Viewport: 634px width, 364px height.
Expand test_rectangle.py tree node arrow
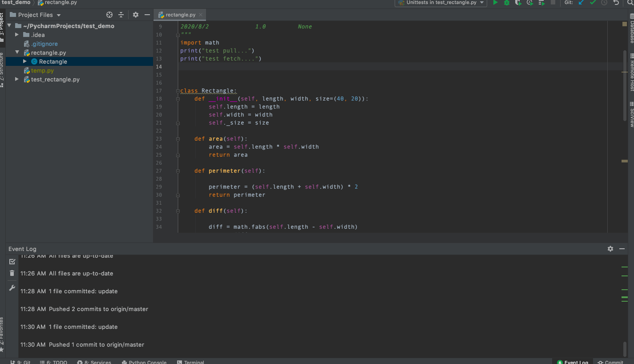(17, 79)
